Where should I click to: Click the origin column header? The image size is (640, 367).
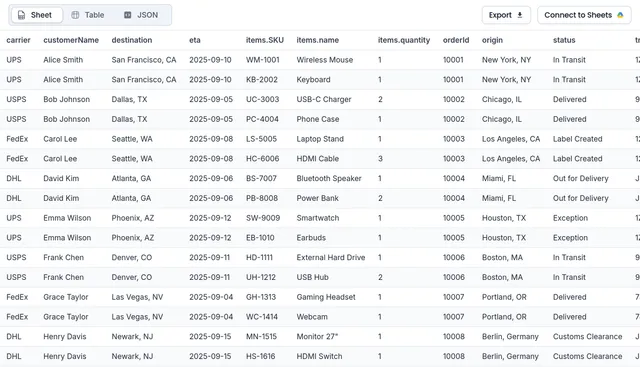(492, 40)
